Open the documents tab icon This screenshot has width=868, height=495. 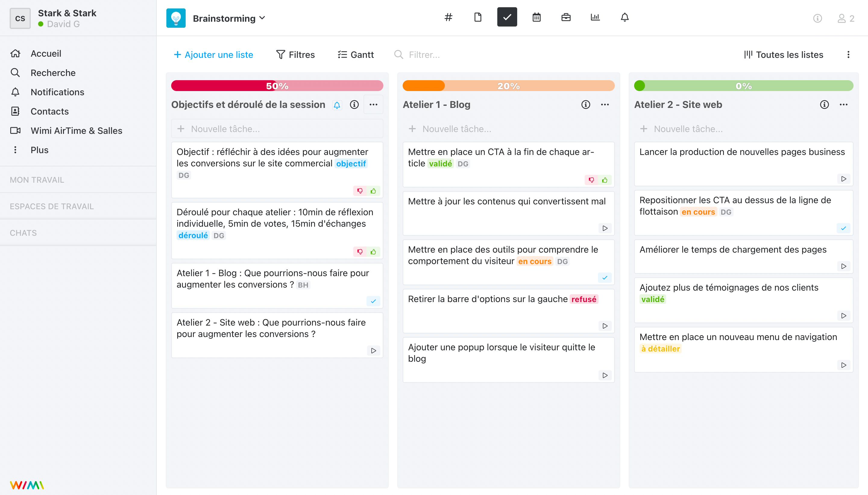tap(478, 17)
